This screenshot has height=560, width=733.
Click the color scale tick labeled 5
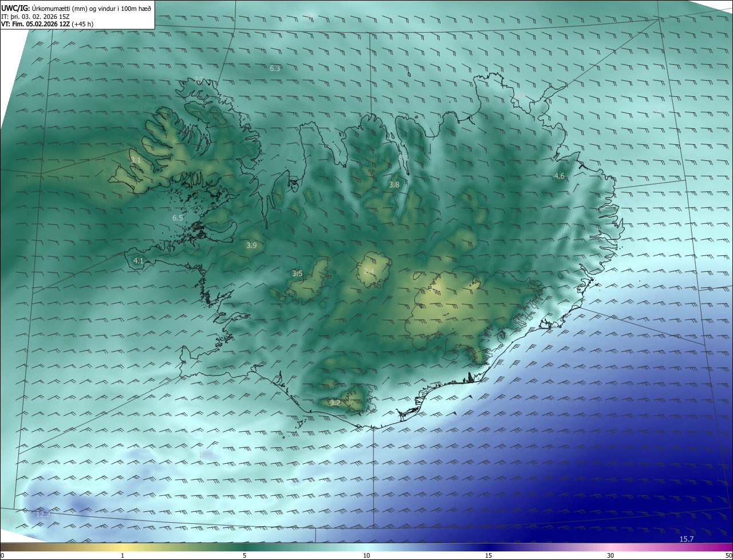tap(245, 555)
